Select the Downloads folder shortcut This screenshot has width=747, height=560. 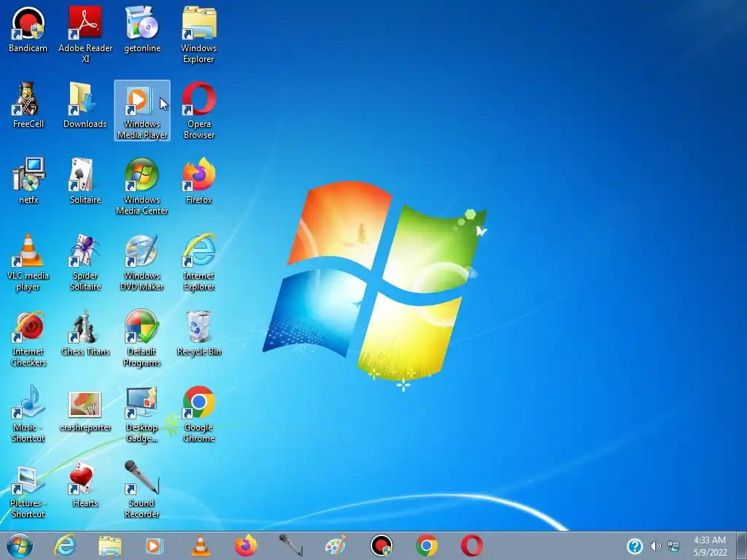point(85,105)
